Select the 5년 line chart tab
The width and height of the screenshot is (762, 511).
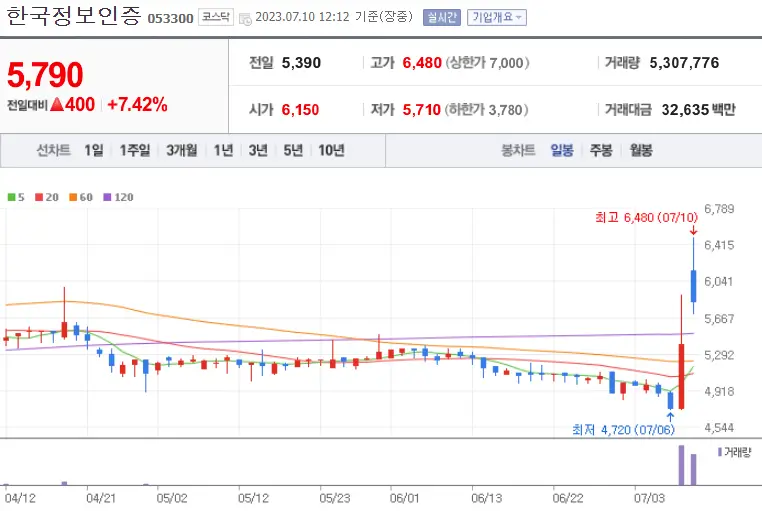click(293, 151)
